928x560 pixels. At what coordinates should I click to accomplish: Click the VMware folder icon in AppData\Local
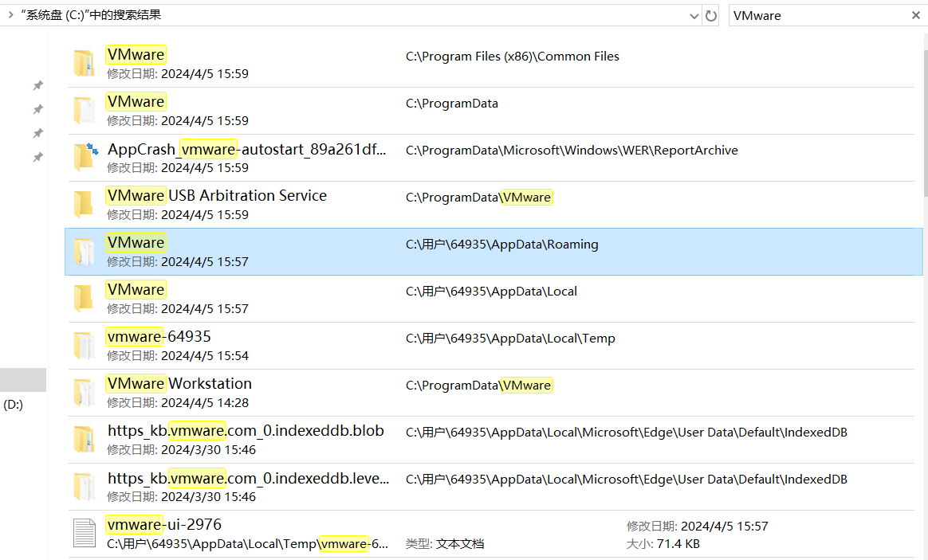pos(84,299)
